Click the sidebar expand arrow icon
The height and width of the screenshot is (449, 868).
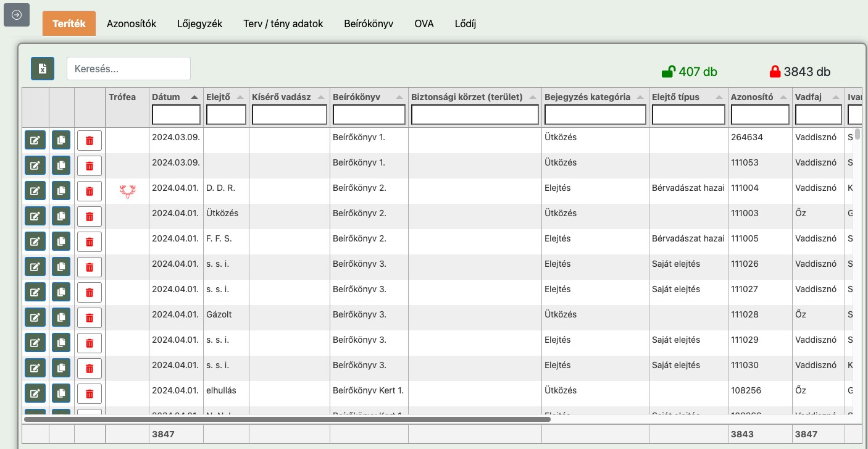click(x=17, y=15)
